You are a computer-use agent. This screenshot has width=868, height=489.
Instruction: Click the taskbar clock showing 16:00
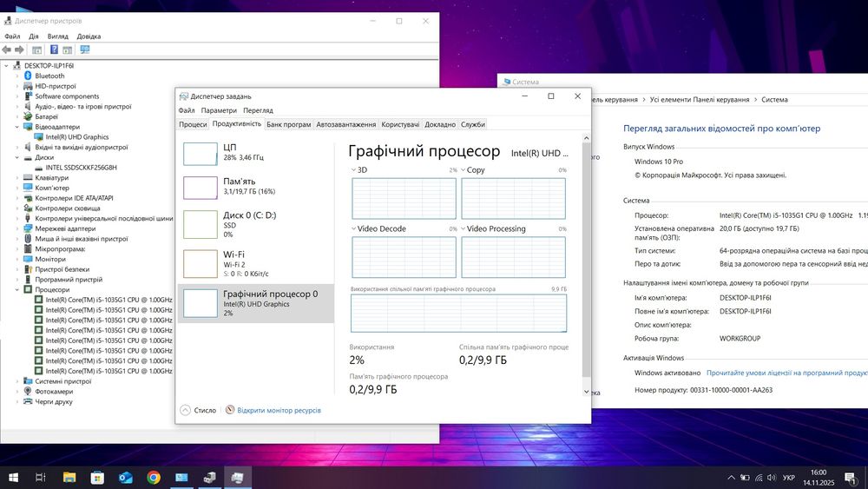pos(819,478)
